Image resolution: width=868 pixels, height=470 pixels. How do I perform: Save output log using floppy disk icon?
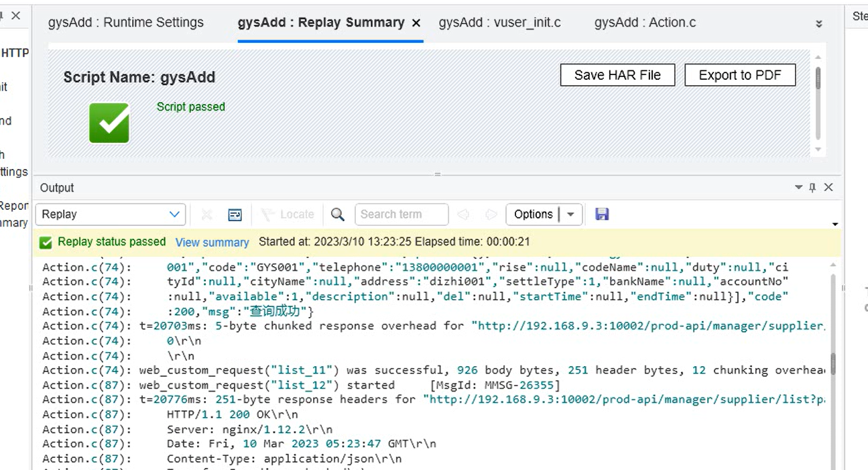coord(602,215)
